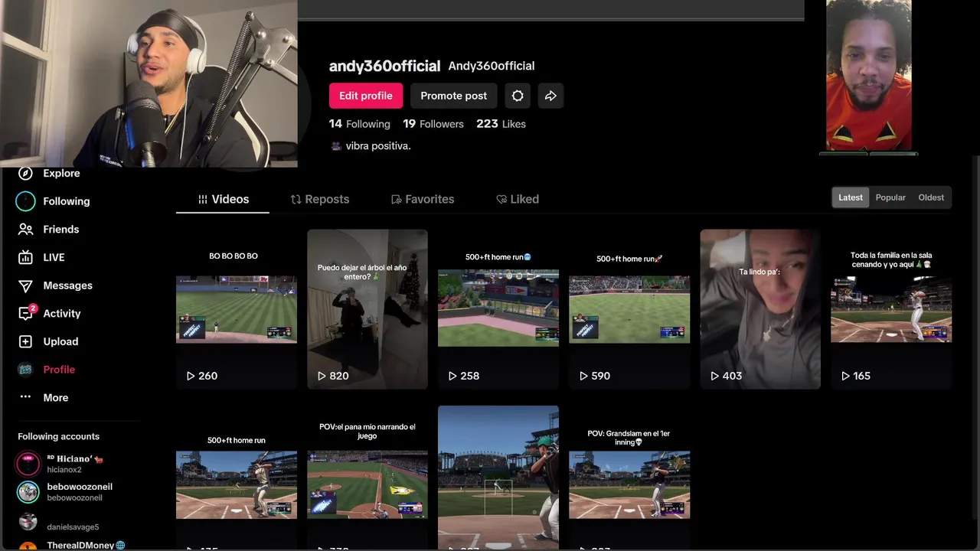Select the Oldest sort option
This screenshot has width=980, height=551.
(x=931, y=197)
